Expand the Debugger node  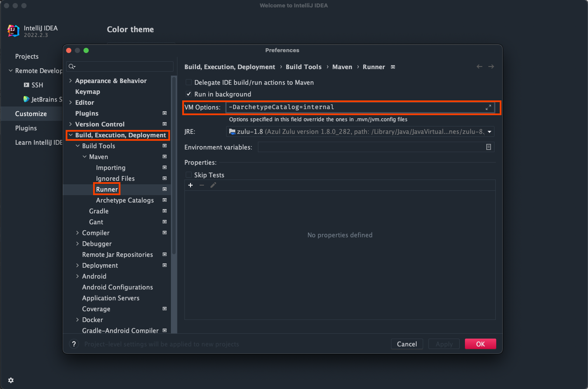click(x=77, y=244)
